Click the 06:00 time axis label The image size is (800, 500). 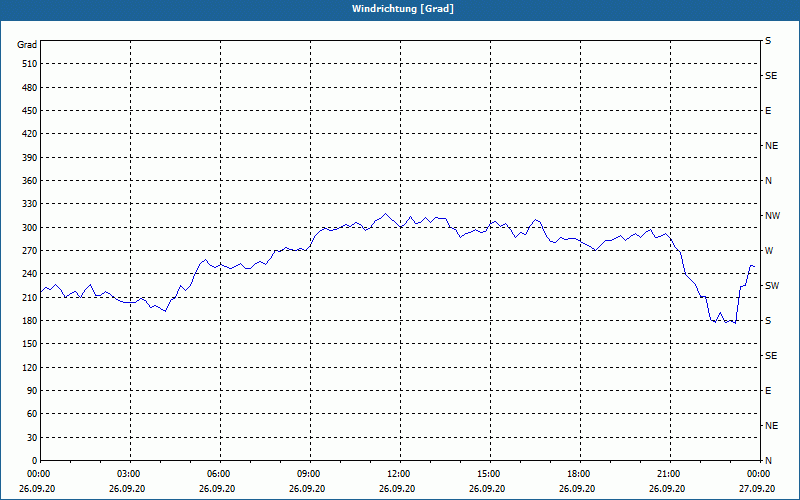click(220, 474)
